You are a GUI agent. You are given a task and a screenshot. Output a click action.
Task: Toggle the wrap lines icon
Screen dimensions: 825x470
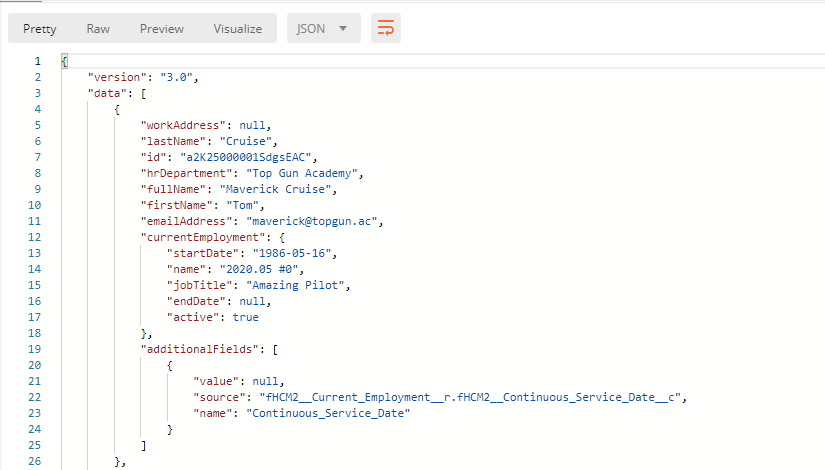(x=386, y=28)
